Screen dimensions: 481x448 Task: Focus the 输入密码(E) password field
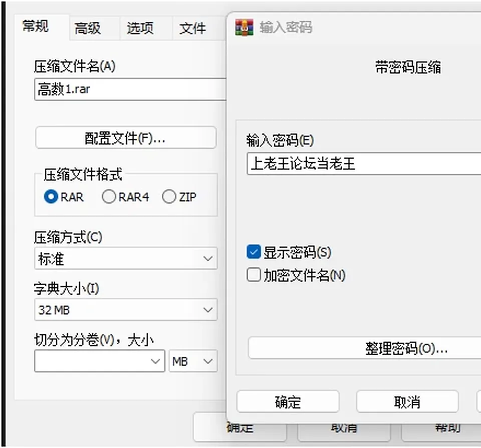pyautogui.click(x=364, y=163)
